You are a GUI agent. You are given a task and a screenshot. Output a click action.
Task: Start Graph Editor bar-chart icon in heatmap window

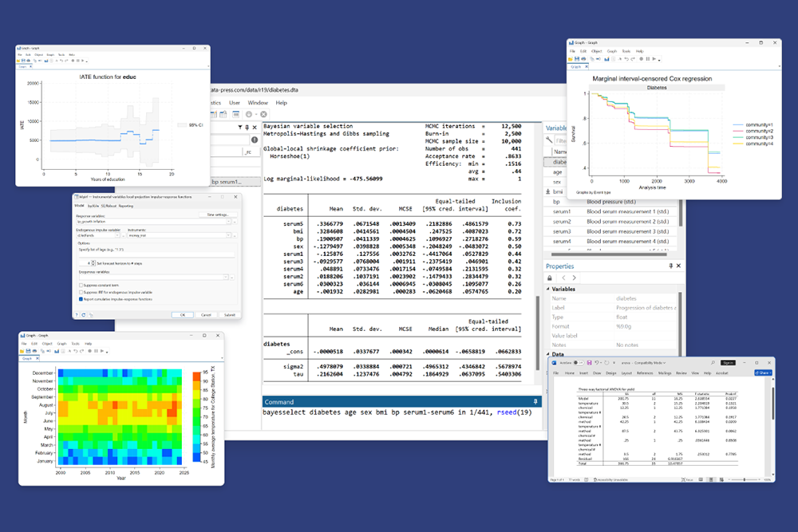click(x=57, y=351)
